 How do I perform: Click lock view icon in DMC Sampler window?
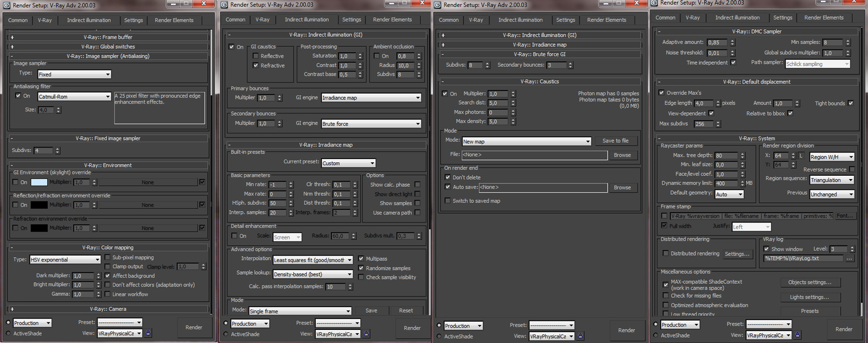coord(797,335)
